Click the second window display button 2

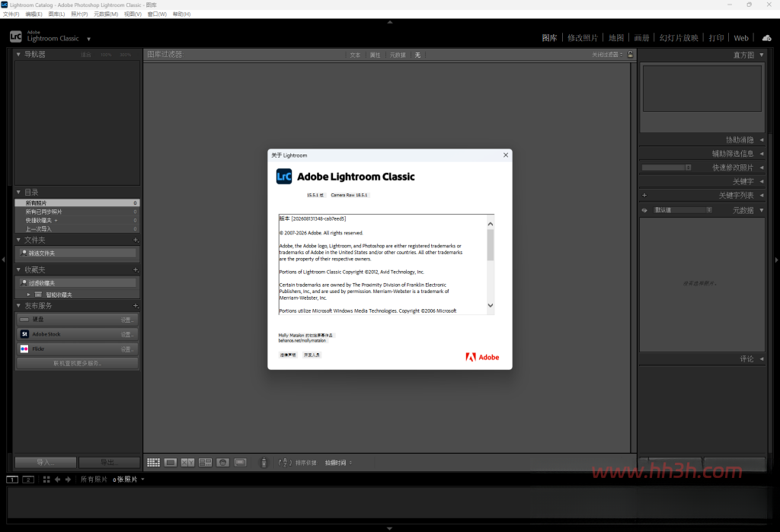coord(28,479)
